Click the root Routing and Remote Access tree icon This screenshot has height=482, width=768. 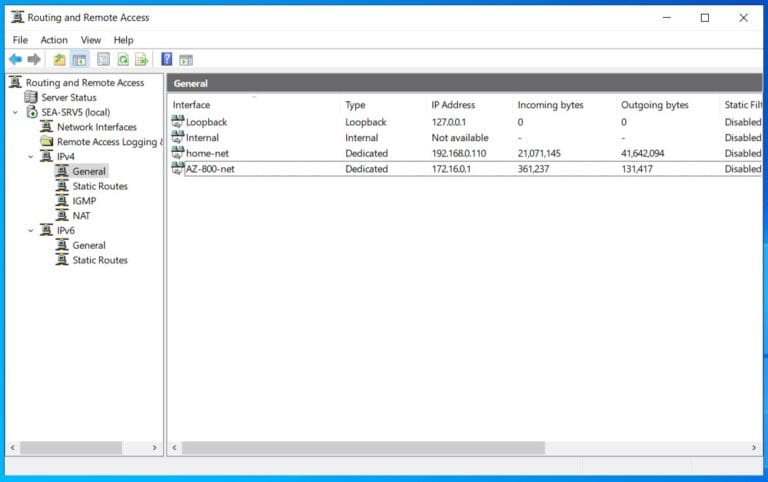pyautogui.click(x=16, y=82)
